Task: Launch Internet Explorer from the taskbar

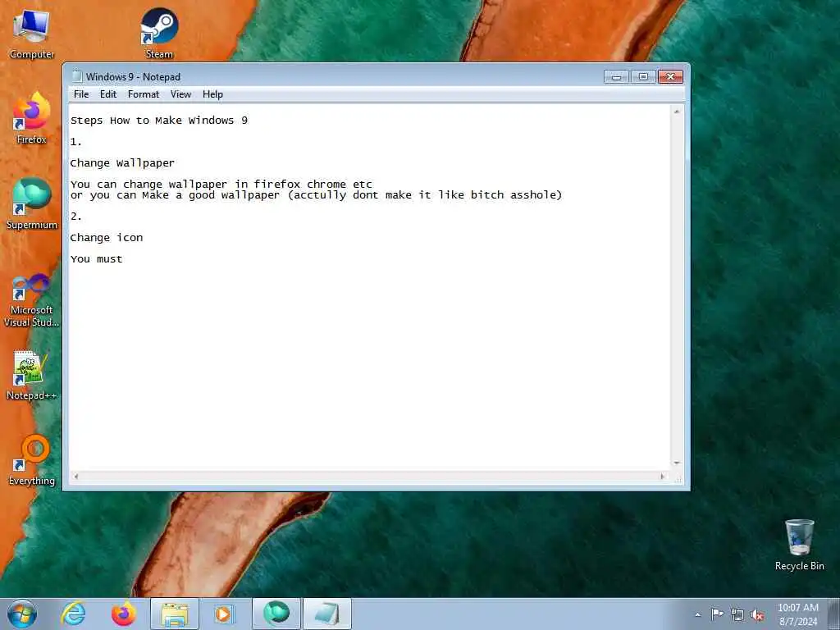Action: click(x=73, y=614)
